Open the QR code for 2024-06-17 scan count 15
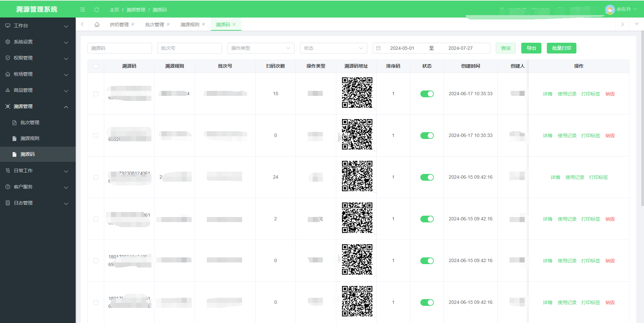The width and height of the screenshot is (644, 323). (357, 93)
